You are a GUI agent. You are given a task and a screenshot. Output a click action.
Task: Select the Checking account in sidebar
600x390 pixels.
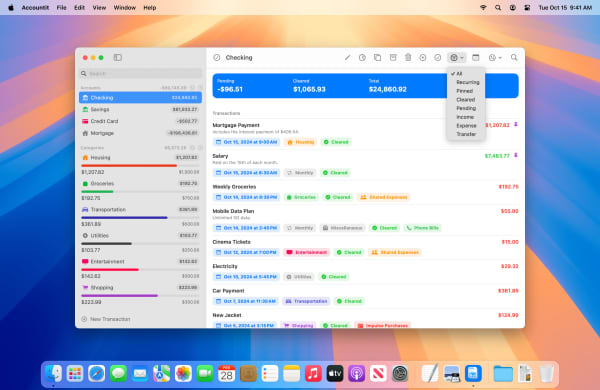pos(140,98)
